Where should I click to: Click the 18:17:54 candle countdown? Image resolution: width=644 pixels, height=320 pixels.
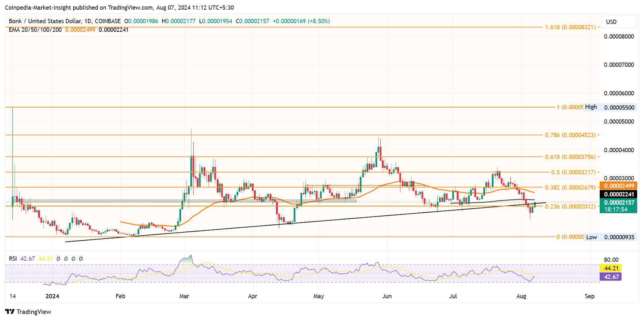(x=615, y=209)
